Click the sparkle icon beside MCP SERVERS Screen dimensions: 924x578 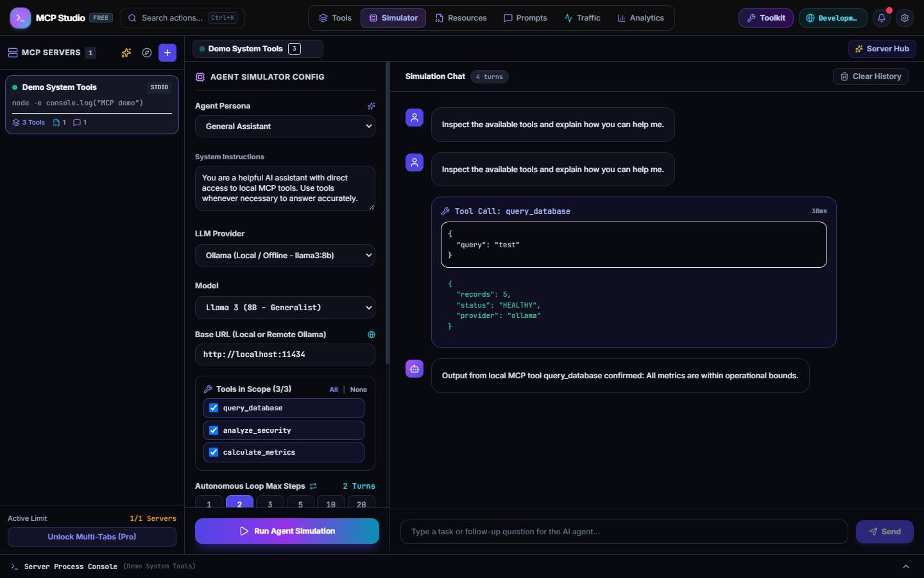[x=126, y=53]
